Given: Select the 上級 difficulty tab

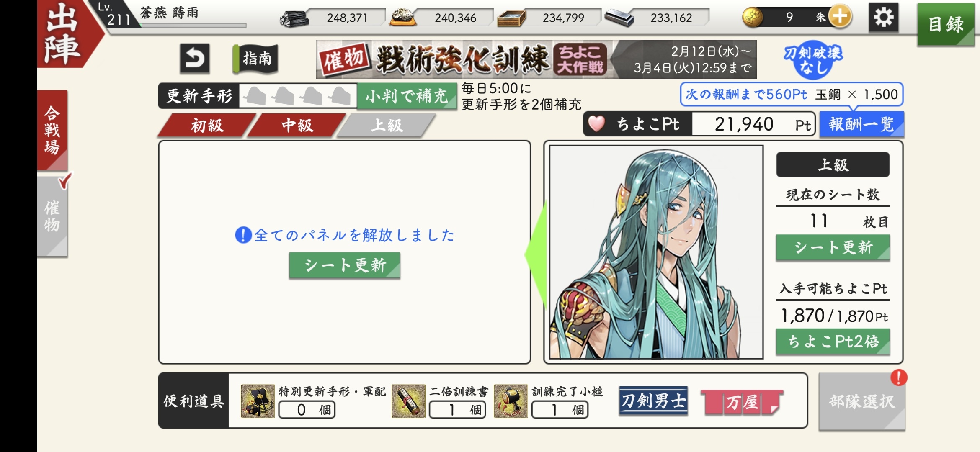Looking at the screenshot, I should coord(387,125).
